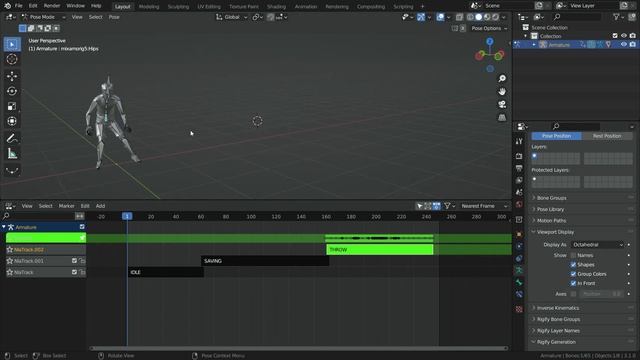This screenshot has height=360, width=640.
Task: Toggle Collection visibility eye icon
Action: (624, 36)
